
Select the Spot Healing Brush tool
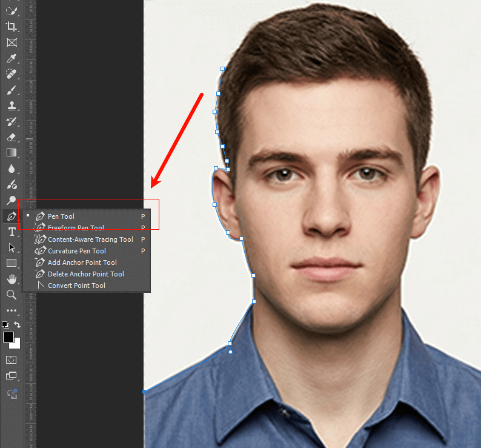[12, 74]
